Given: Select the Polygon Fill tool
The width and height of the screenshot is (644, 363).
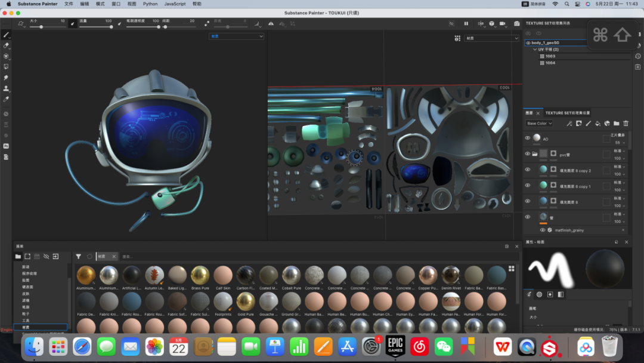Looking at the screenshot, I should (6, 66).
